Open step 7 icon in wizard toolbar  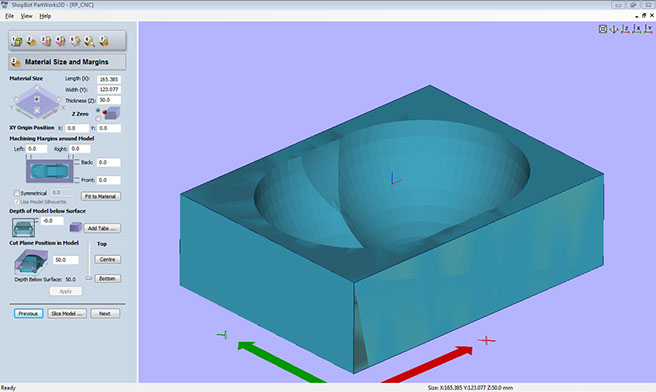click(104, 41)
